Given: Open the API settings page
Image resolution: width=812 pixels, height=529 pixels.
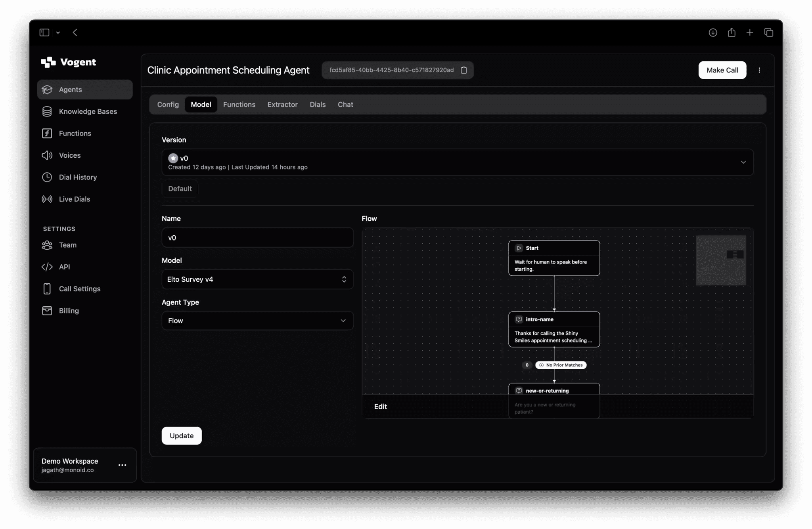Looking at the screenshot, I should click(x=65, y=267).
